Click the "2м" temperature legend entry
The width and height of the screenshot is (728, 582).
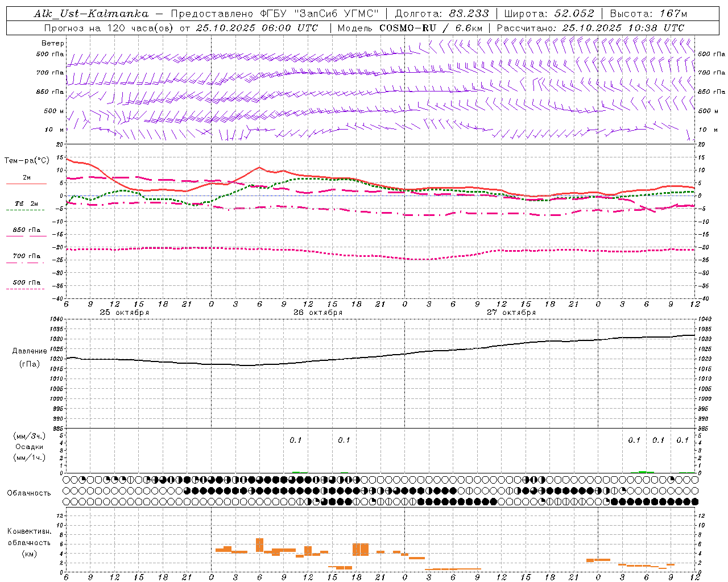coord(27,178)
